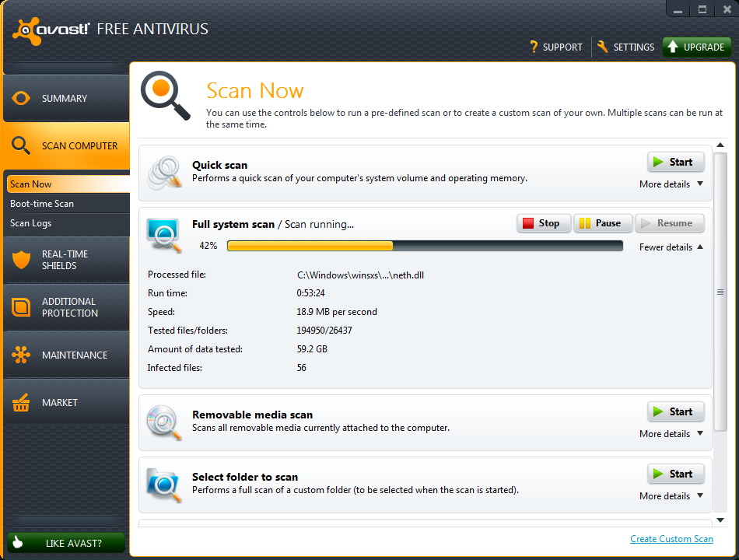
Task: Click the Maintenance asterisk icon
Action: (x=21, y=355)
